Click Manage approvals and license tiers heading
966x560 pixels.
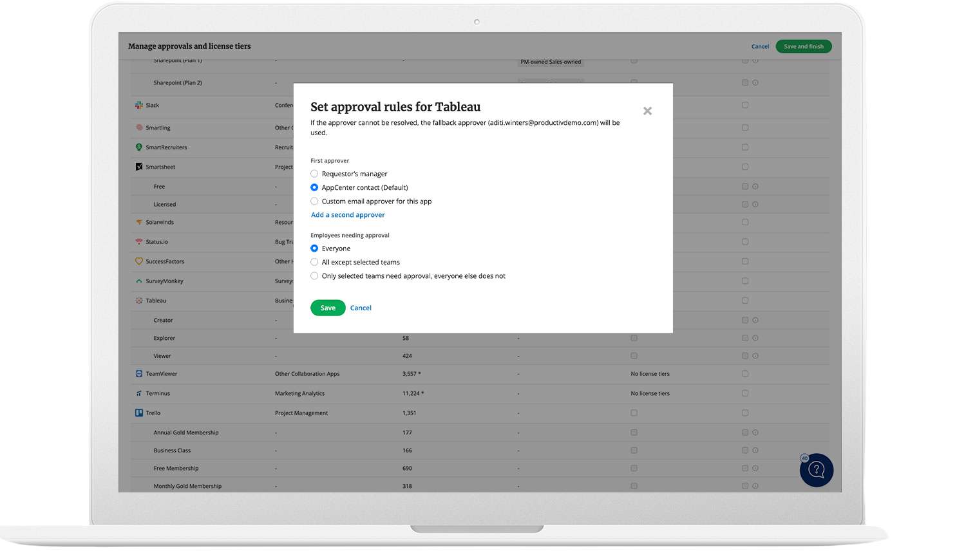[189, 46]
